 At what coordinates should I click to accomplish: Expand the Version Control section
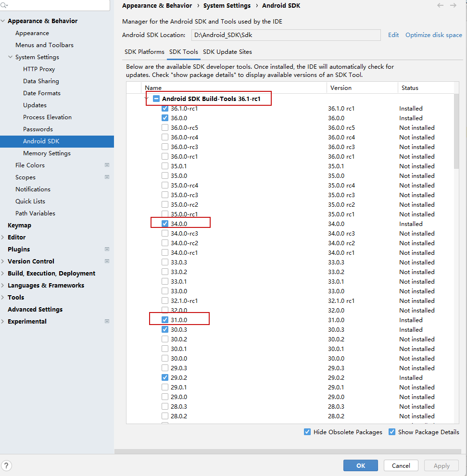[x=3, y=261]
